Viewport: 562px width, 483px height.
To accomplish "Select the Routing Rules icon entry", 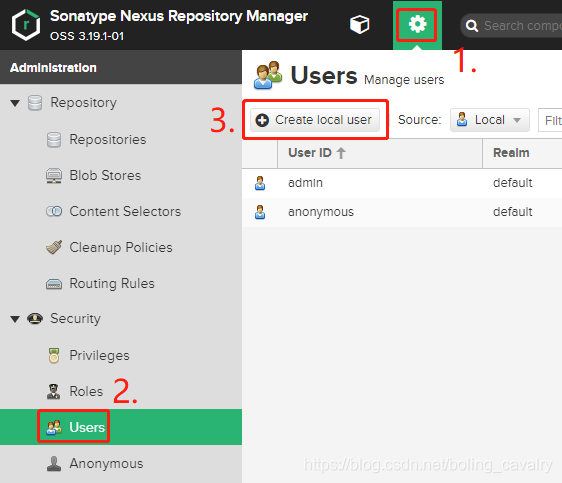I will click(x=54, y=284).
